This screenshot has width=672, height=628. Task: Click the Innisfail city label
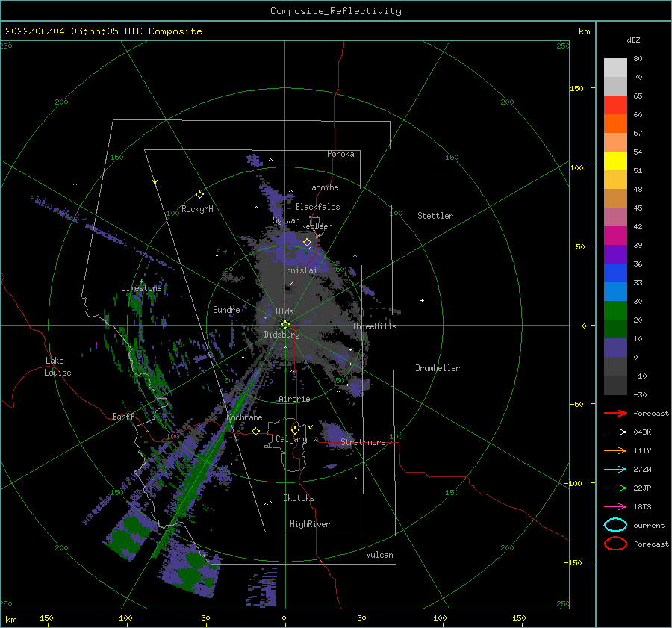[x=302, y=270]
